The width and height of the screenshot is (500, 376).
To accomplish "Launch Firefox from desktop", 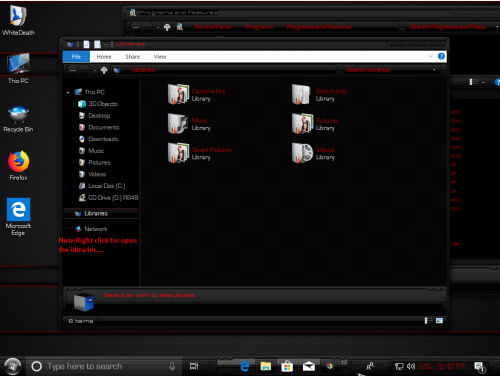I will [18, 165].
